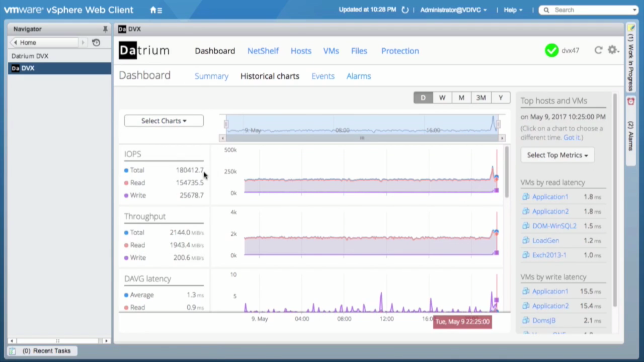Pin the Navigator panel
The height and width of the screenshot is (362, 644).
[105, 29]
